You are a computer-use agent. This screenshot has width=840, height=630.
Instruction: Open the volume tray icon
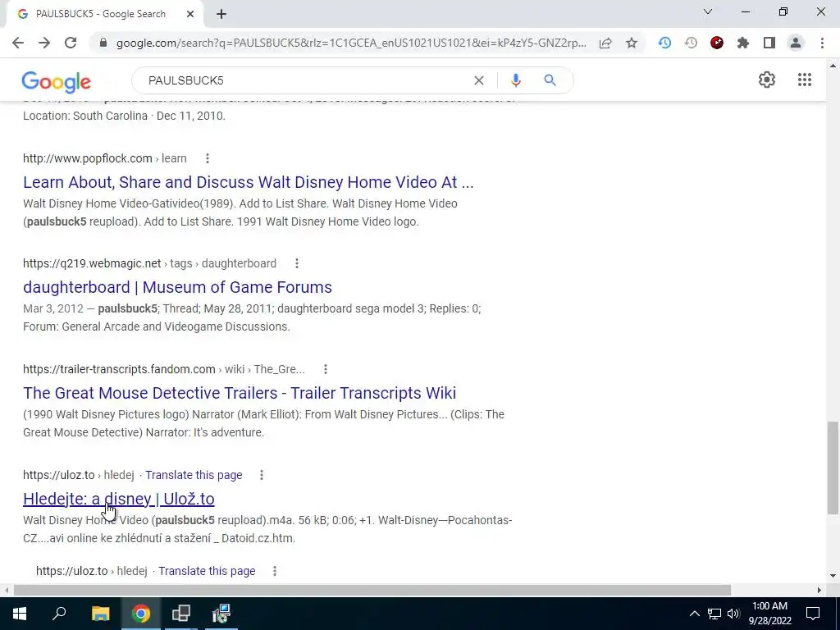(733, 614)
